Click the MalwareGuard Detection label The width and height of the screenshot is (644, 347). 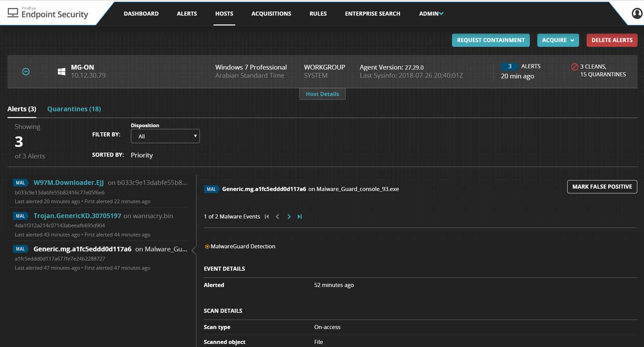tap(243, 246)
